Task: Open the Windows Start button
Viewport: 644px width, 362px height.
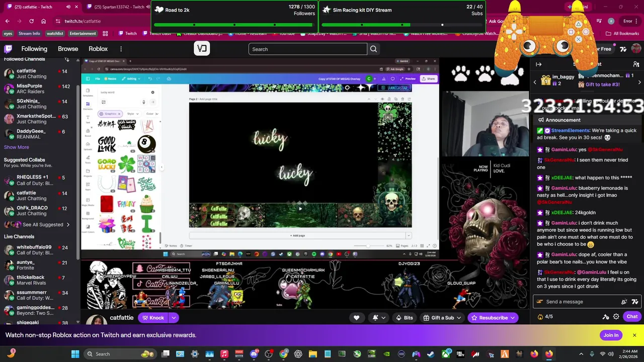Action: [75, 354]
